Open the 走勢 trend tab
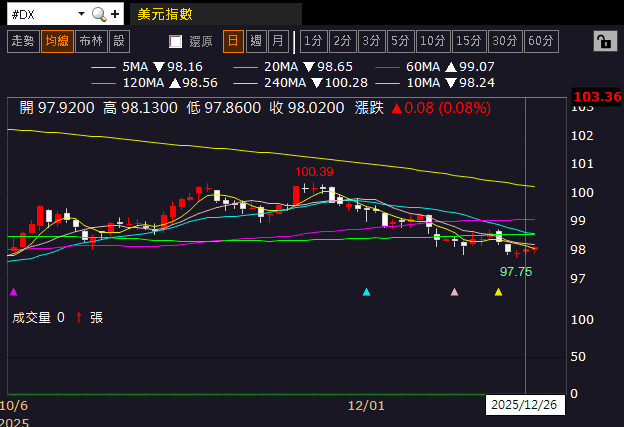The height and width of the screenshot is (427, 624). coord(22,41)
